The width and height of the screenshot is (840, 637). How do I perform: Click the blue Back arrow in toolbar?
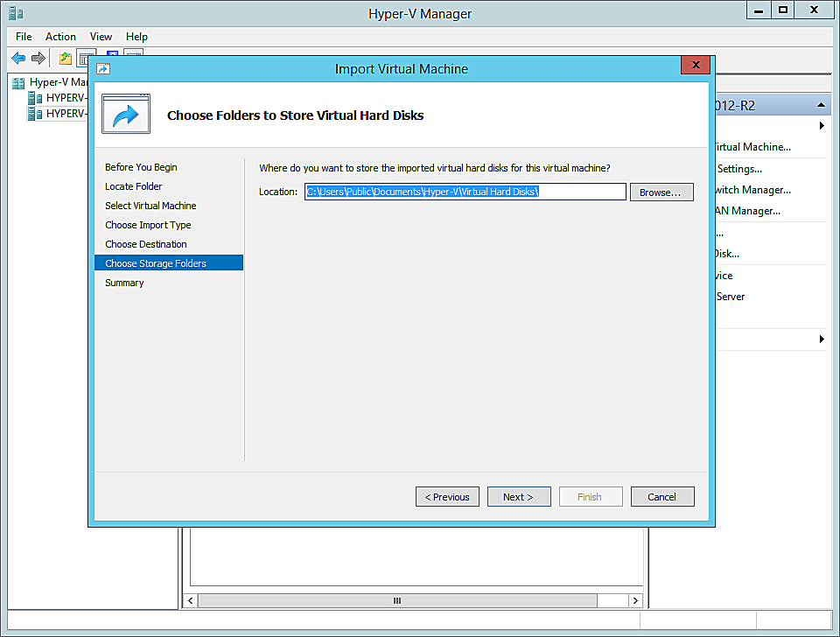tap(18, 58)
